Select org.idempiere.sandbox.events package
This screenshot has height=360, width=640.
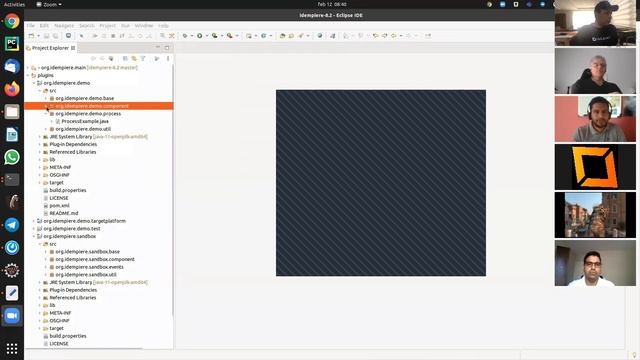pyautogui.click(x=89, y=267)
